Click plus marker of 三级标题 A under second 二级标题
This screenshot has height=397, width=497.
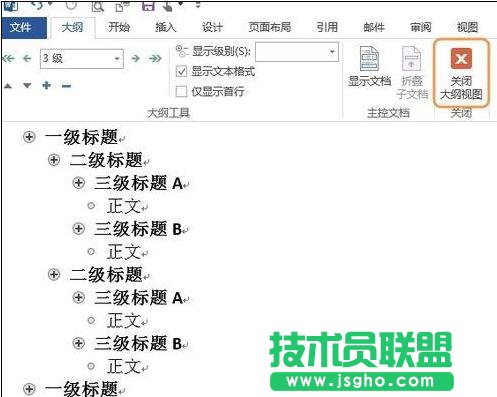79,297
